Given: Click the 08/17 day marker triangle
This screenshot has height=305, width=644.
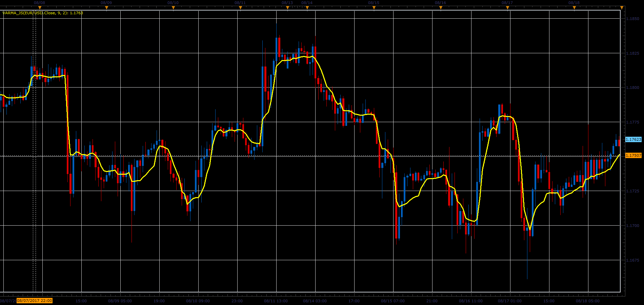Looking at the screenshot, I should pos(507,7).
